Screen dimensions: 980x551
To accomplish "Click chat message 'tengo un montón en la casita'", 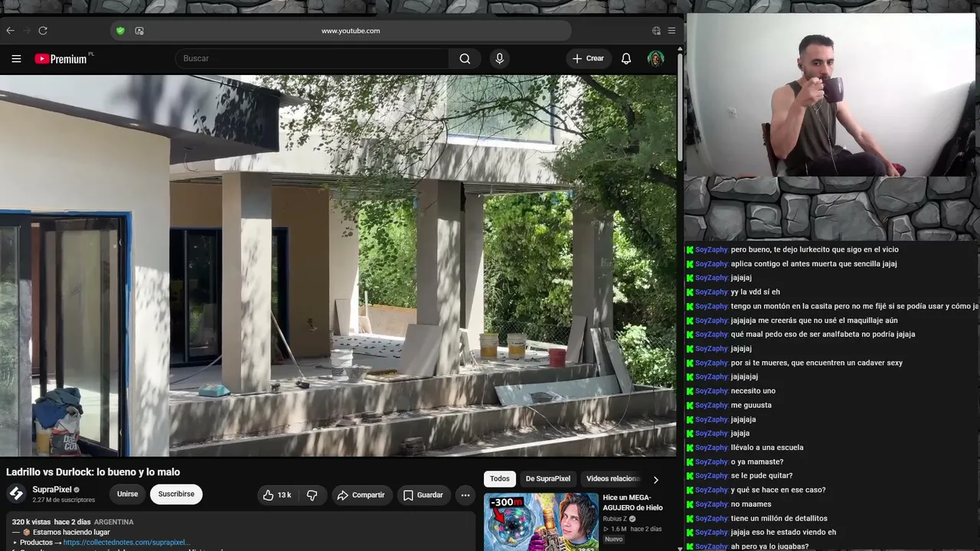I will click(x=854, y=306).
